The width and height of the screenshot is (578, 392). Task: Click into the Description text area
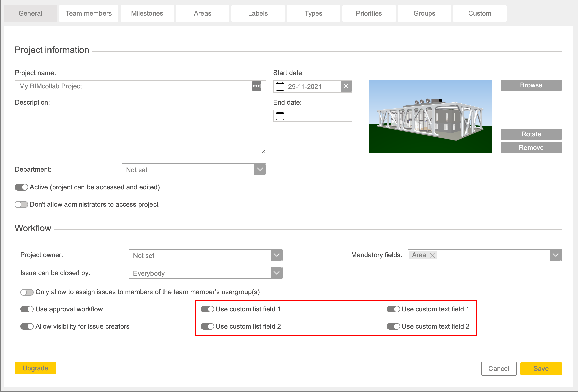tap(140, 132)
